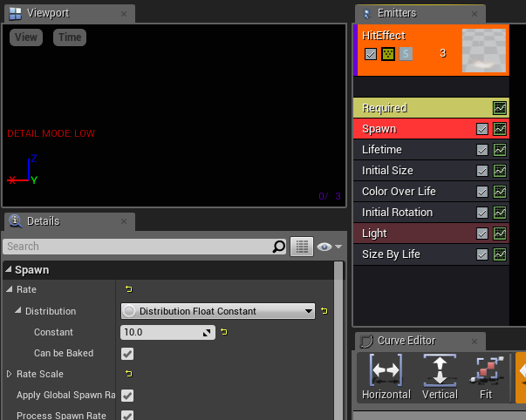The image size is (526, 420).
Task: Select the Required module
Action: pyautogui.click(x=431, y=108)
